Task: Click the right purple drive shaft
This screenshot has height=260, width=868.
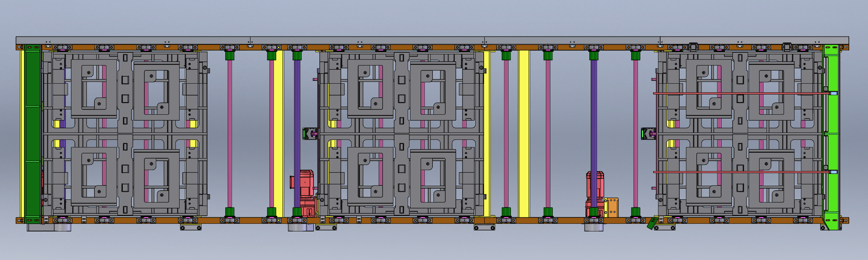Action: point(594,134)
